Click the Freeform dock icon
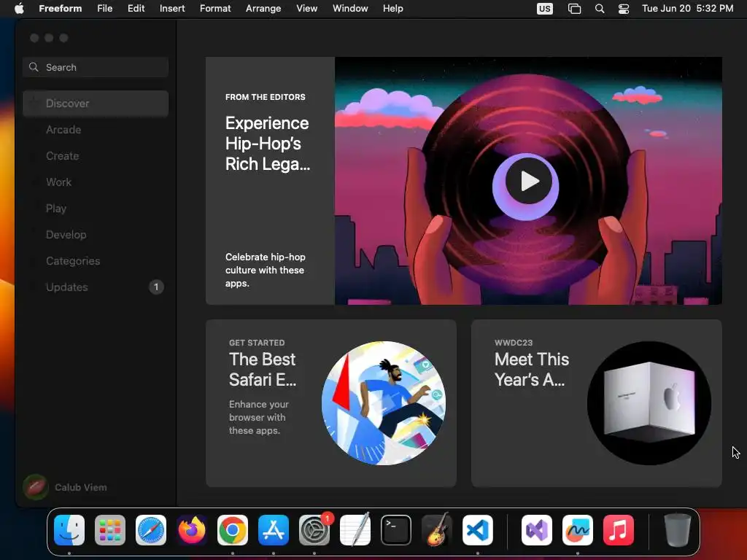 click(578, 530)
